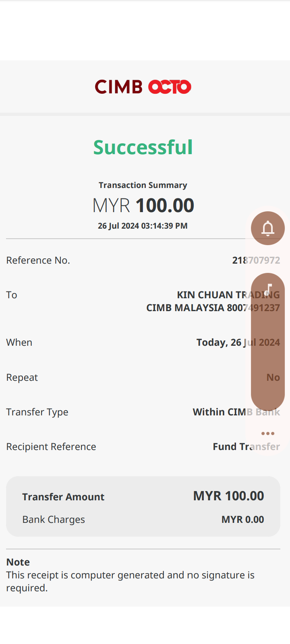Click the Recipient Reference label
This screenshot has width=290, height=644.
(51, 447)
